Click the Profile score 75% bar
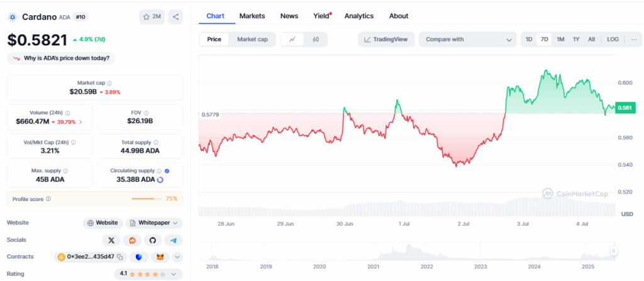This screenshot has height=281, width=644. [147, 199]
